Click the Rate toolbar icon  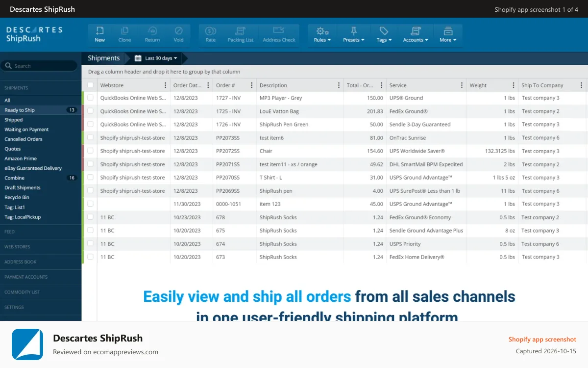point(211,35)
